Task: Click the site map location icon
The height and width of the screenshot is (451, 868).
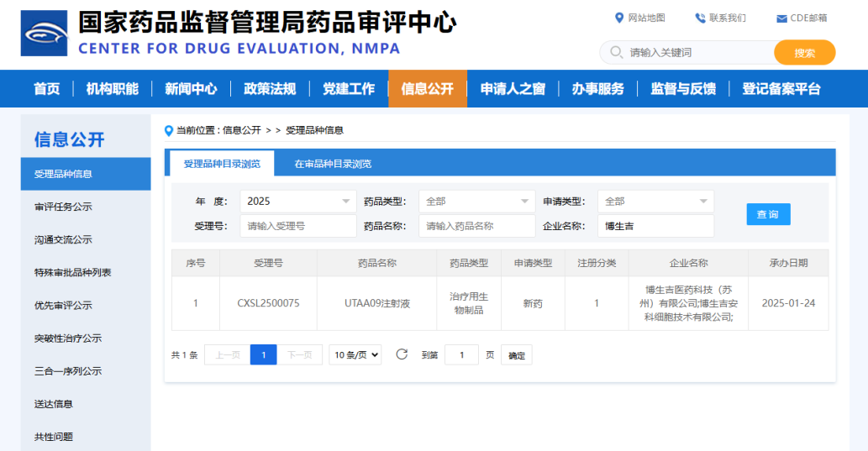Action: coord(620,18)
